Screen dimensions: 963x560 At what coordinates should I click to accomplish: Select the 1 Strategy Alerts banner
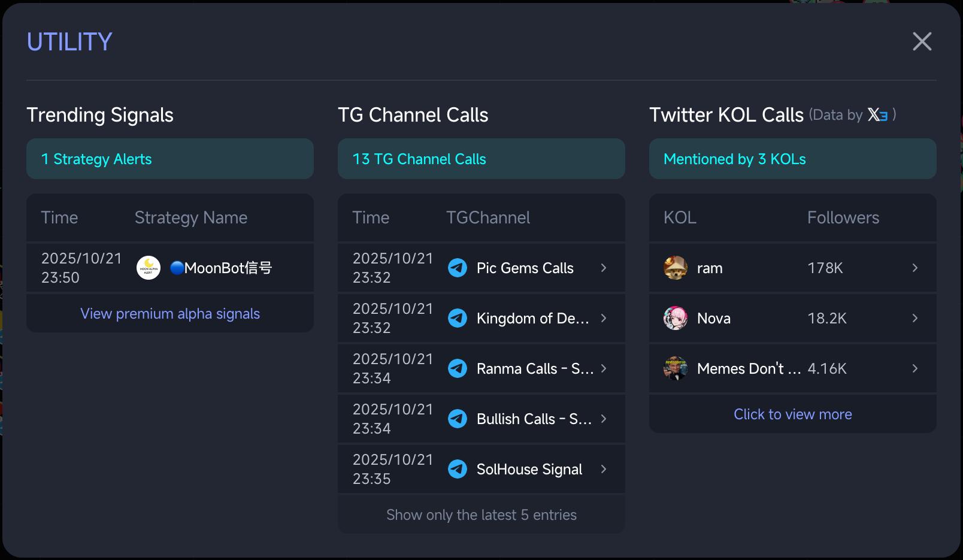(x=170, y=159)
